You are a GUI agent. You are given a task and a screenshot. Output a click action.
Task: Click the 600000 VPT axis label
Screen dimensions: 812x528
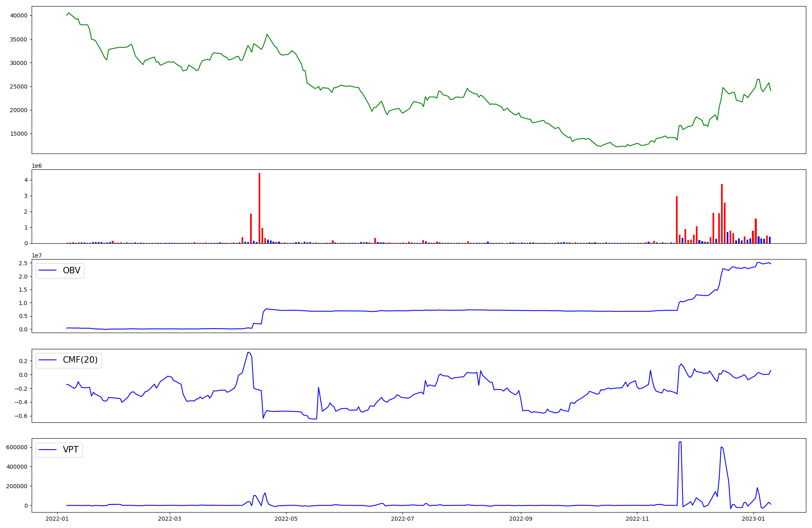coord(17,447)
